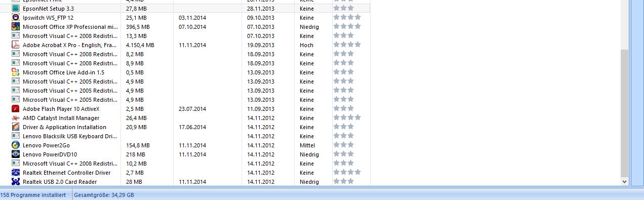Click the 19.09.2013 install date
Image resolution: width=644 pixels, height=200 pixels.
click(261, 45)
